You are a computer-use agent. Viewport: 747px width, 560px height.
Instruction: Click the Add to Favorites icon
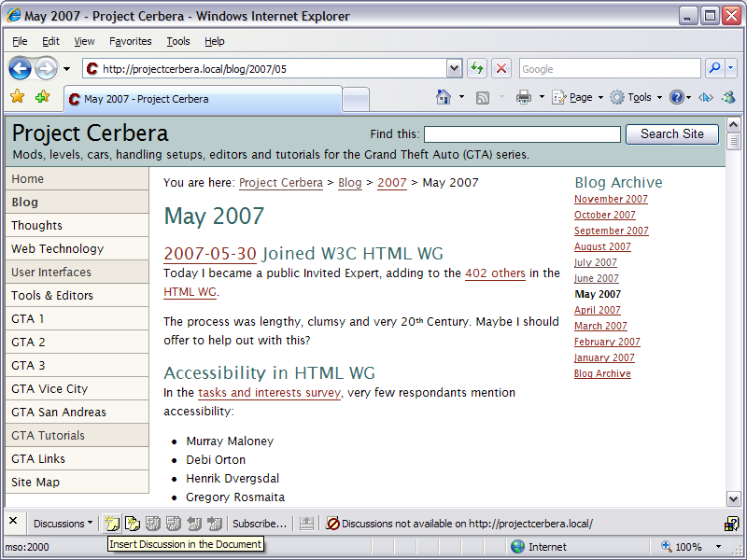click(42, 97)
